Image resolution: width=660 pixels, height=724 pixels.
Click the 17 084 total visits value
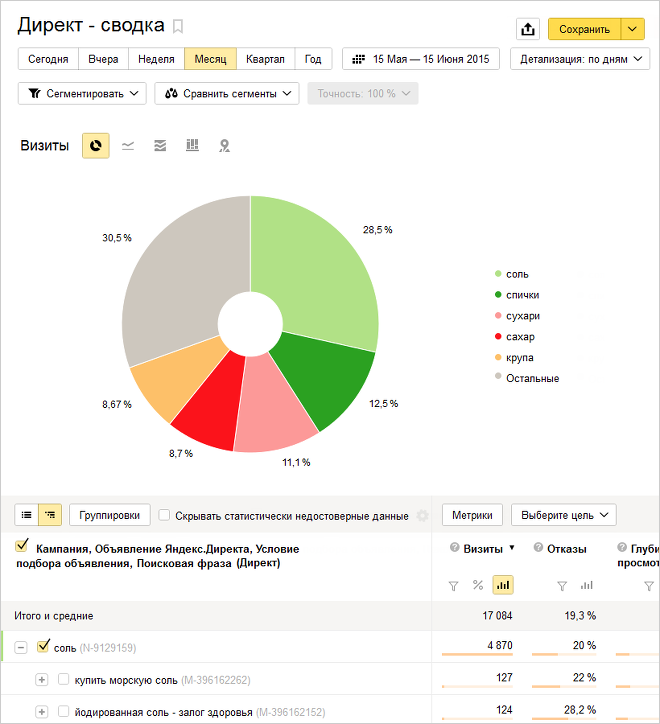497,615
